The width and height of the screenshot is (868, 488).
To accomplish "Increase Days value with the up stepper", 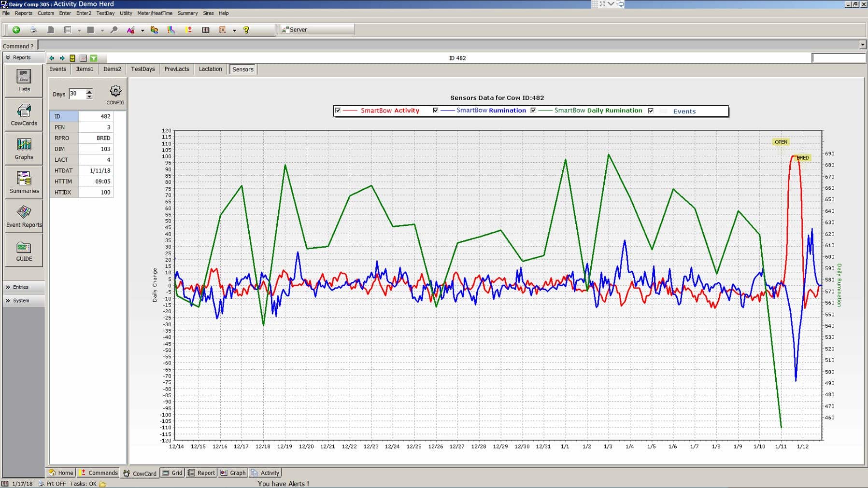I will tap(89, 92).
